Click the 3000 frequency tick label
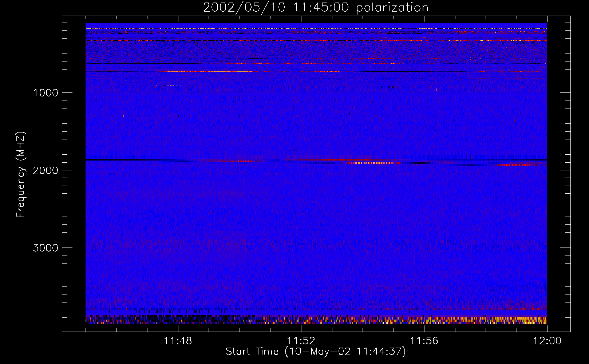Image resolution: width=589 pixels, height=364 pixels. (x=46, y=248)
